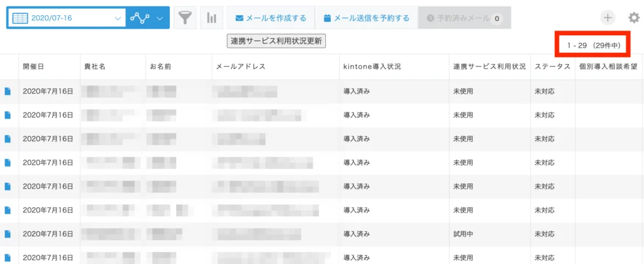Click 連携サービス利用状況更新 button
The image size is (644, 264).
click(276, 41)
